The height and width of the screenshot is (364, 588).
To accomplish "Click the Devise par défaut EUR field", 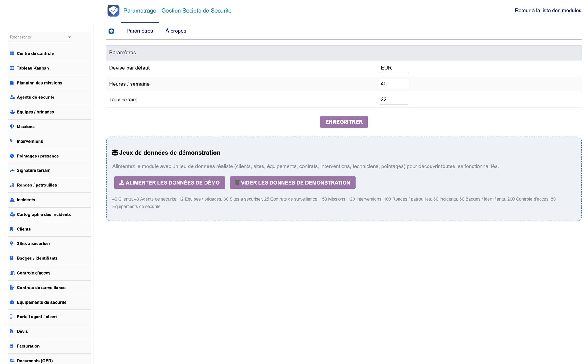I will click(x=393, y=68).
